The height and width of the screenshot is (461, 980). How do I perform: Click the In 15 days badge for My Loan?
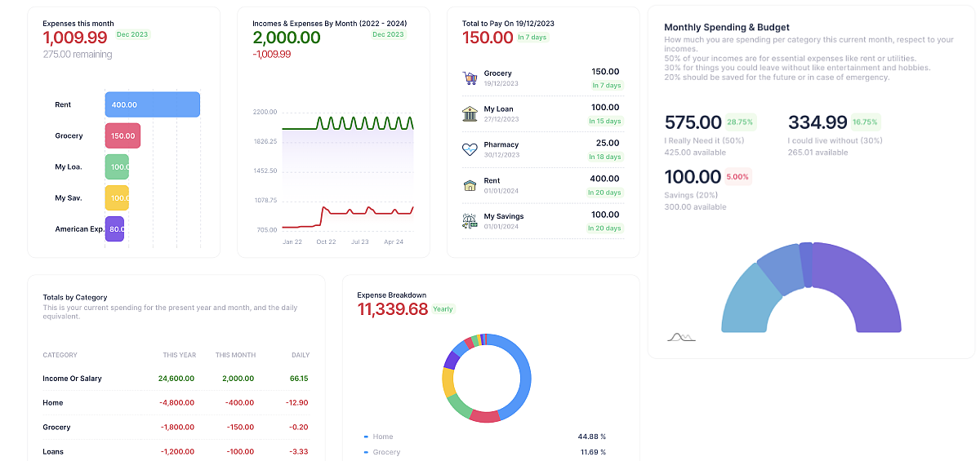pos(605,121)
